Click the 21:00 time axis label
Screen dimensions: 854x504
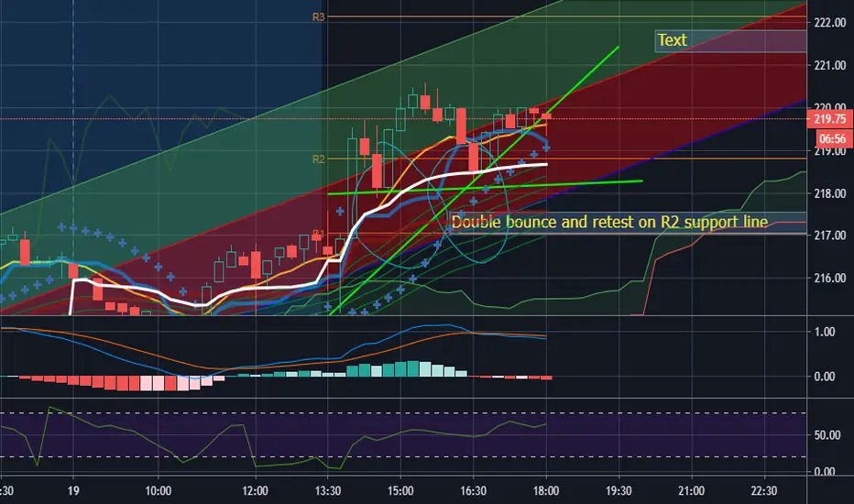point(691,491)
